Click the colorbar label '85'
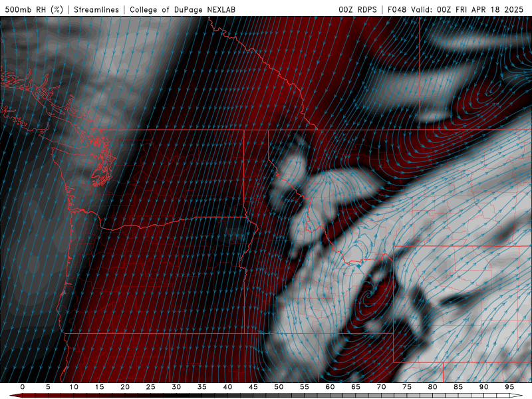Viewport: 532px width, 399px height. (458, 387)
